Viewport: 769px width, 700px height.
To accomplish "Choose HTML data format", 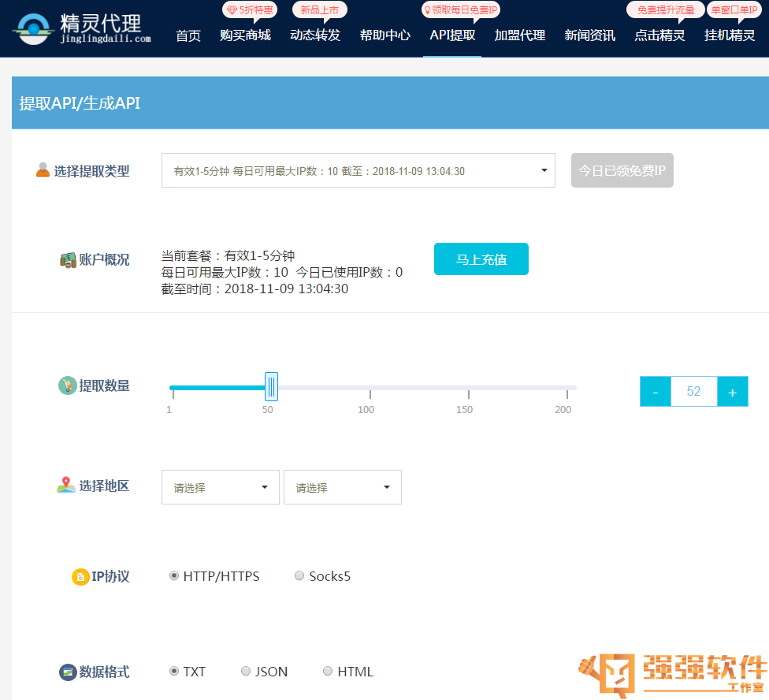I will [328, 671].
